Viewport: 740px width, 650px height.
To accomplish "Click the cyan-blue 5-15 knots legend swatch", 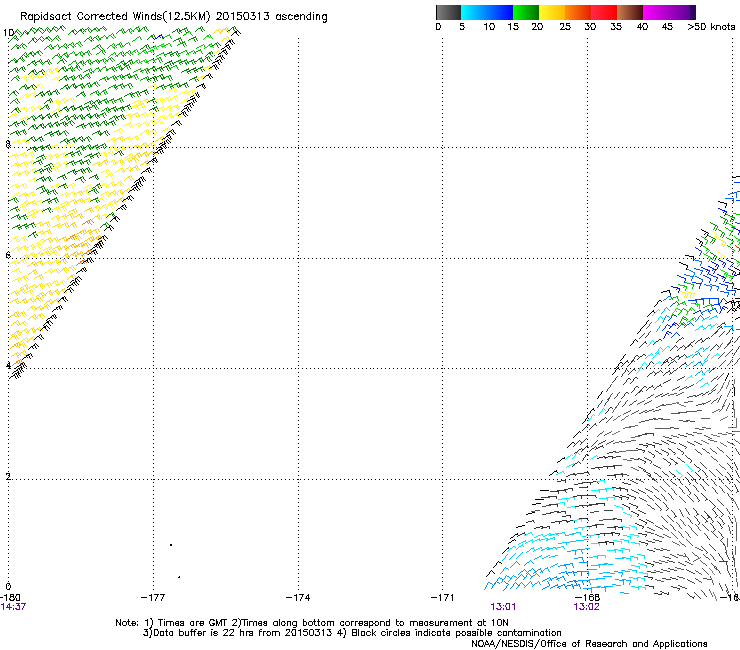I will tap(487, 12).
